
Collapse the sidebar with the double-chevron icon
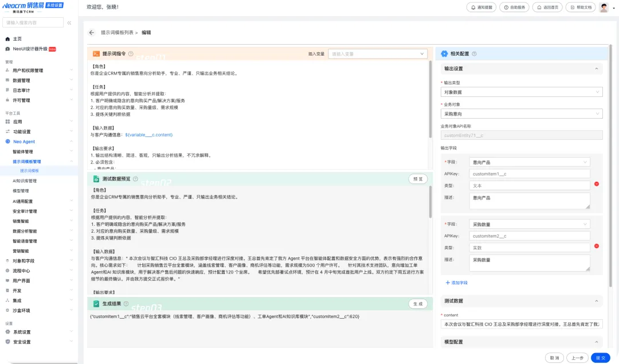click(69, 23)
